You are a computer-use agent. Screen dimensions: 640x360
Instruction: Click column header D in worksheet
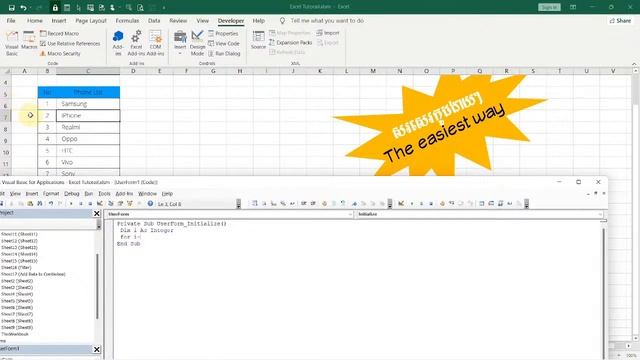[x=133, y=71]
